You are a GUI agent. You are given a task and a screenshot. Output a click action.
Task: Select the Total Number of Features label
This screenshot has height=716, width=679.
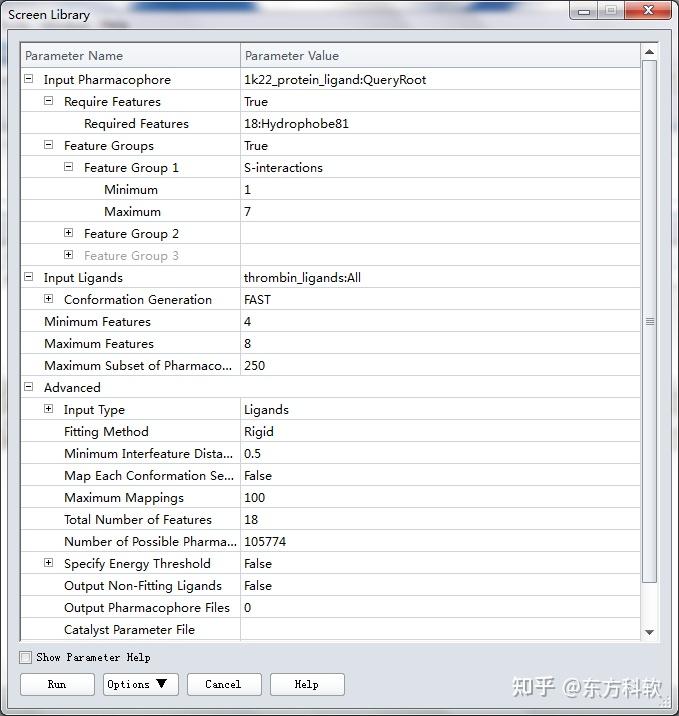tap(138, 519)
